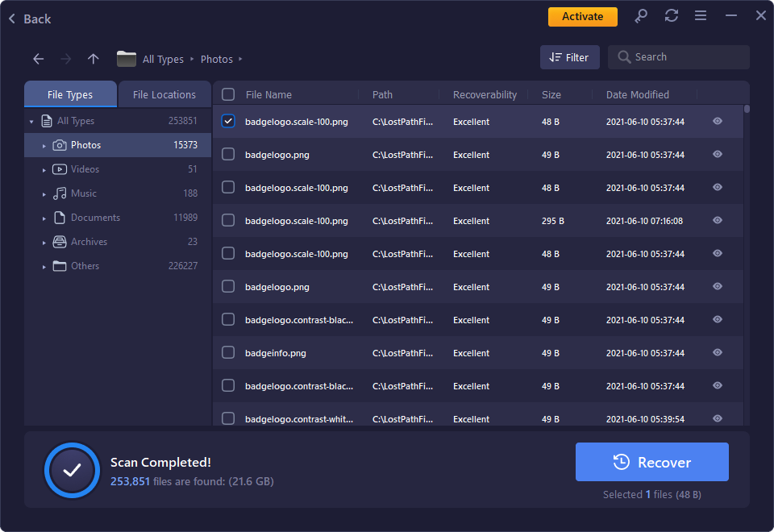Open the All Types breadcrumb item

pos(163,58)
